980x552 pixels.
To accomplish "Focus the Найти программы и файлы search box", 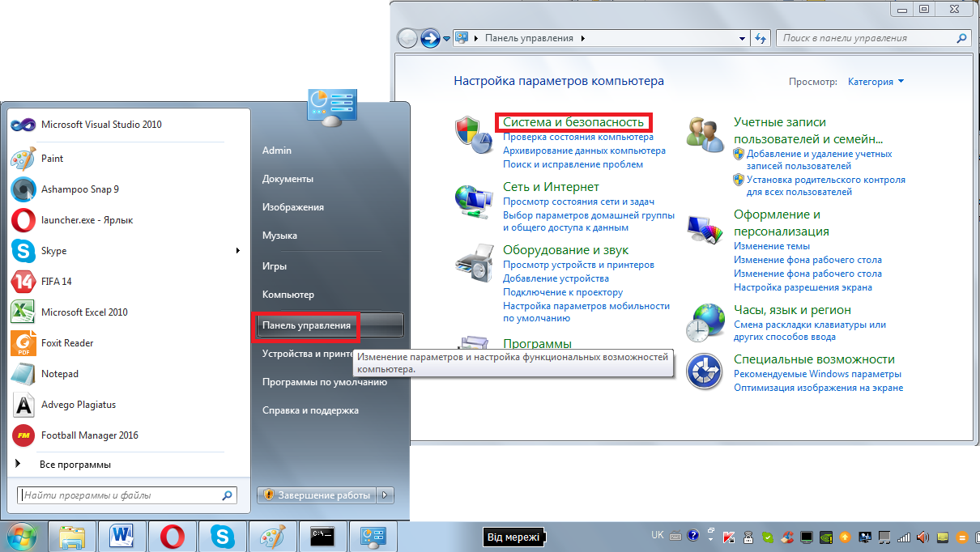I will point(127,495).
